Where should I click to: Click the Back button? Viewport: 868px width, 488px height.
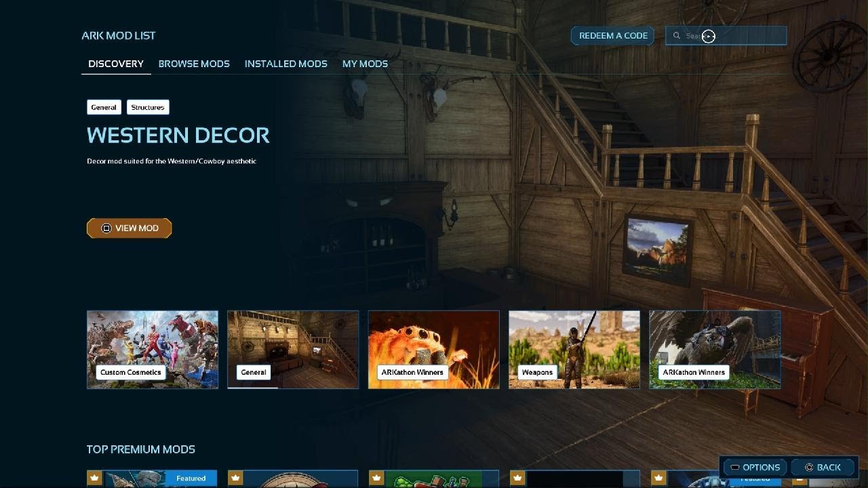pos(822,467)
